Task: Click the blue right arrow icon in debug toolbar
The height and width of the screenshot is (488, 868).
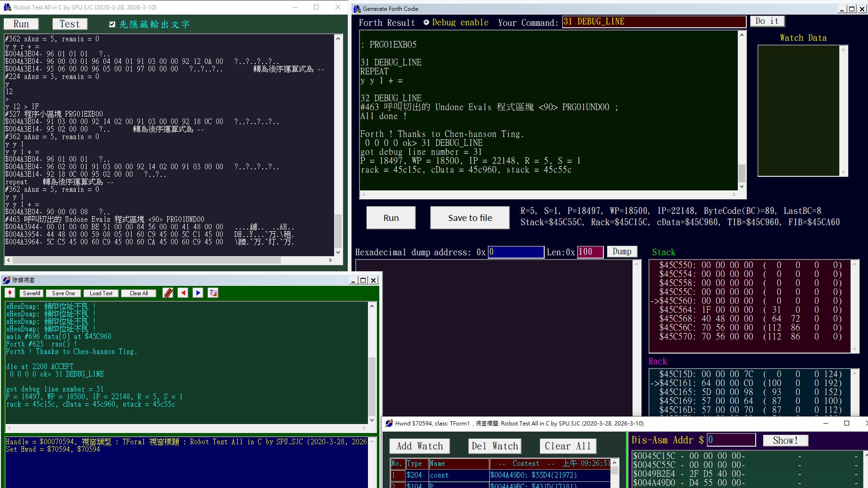Action: pos(198,293)
